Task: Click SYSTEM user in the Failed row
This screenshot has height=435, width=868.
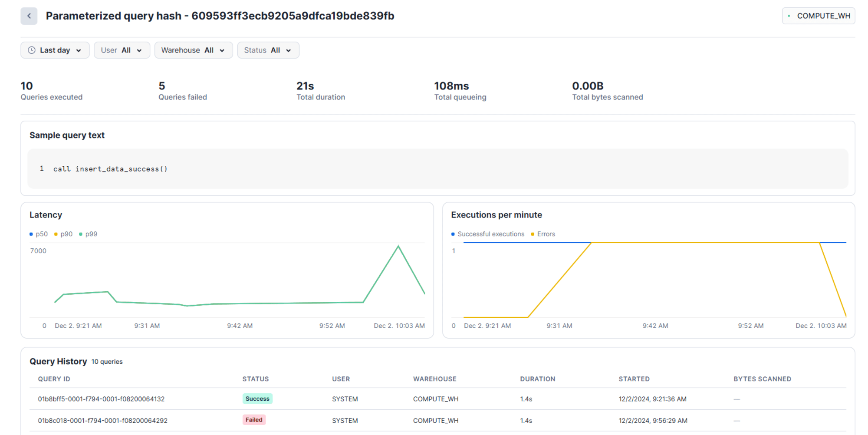Action: pyautogui.click(x=345, y=421)
